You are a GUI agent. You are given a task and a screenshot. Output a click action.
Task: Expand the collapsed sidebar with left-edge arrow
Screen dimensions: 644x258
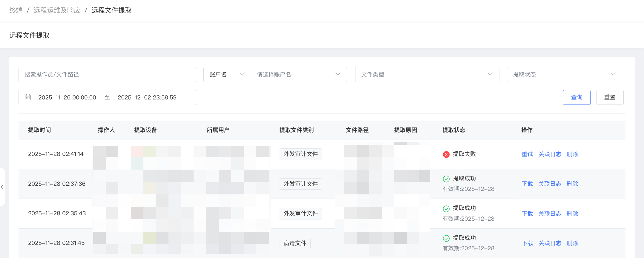[2, 187]
